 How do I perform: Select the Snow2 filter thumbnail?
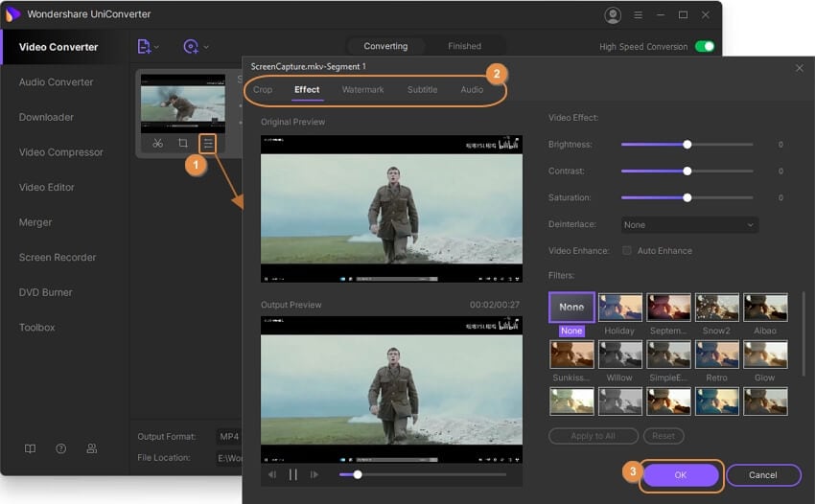coord(717,307)
